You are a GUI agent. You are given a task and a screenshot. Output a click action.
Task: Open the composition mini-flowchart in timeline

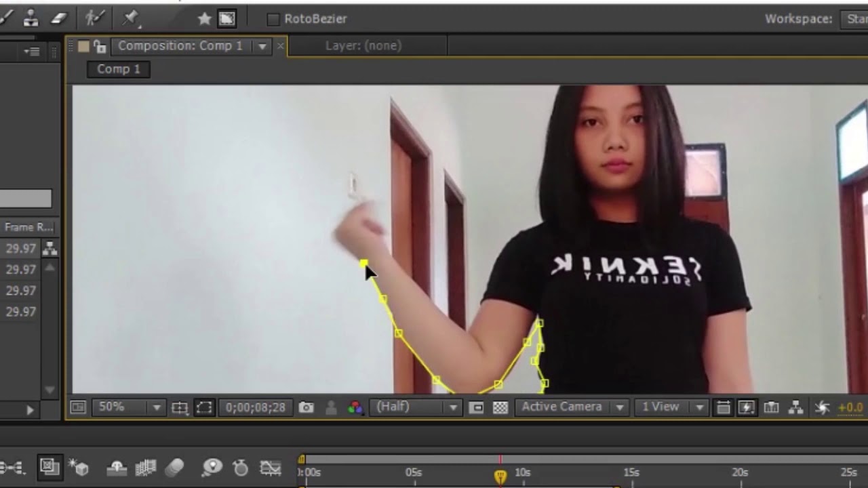[12, 467]
